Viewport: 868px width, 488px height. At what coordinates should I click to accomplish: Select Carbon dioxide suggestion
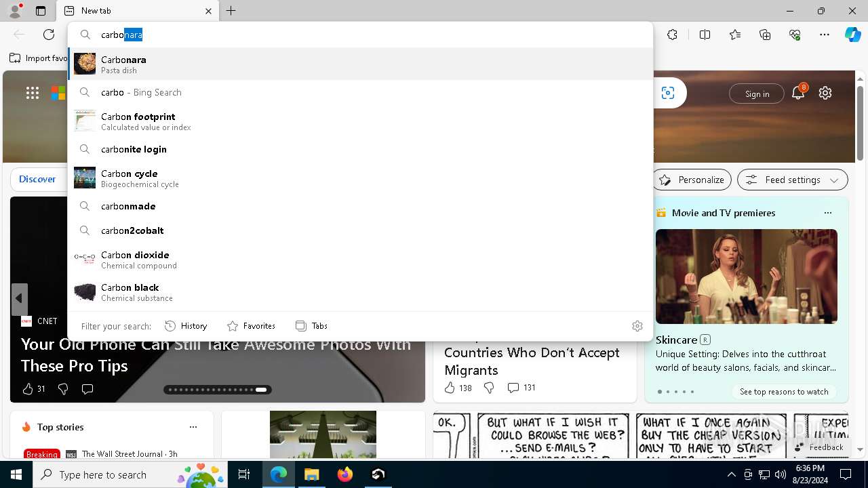pyautogui.click(x=360, y=260)
